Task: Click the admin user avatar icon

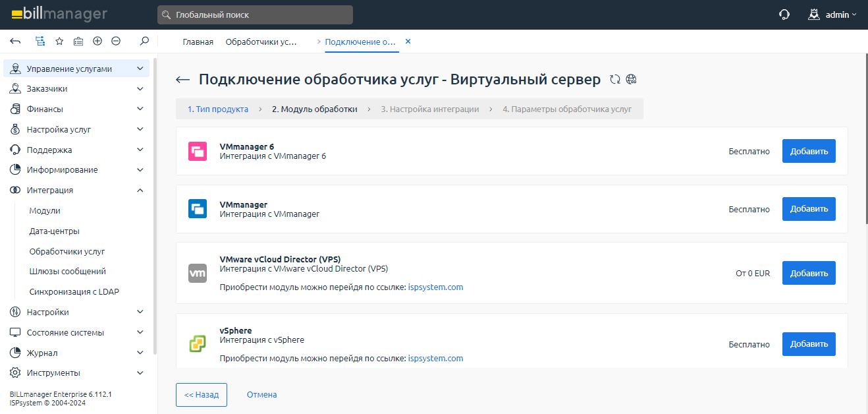Action: [814, 14]
